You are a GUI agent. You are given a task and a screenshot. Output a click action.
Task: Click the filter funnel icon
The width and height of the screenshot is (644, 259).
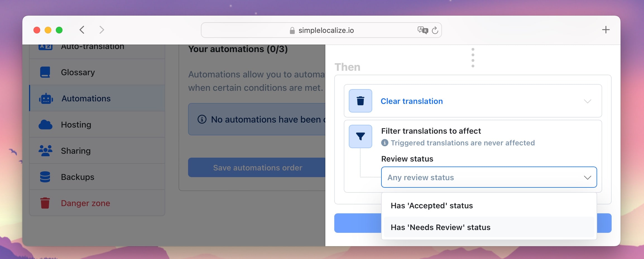(x=360, y=136)
